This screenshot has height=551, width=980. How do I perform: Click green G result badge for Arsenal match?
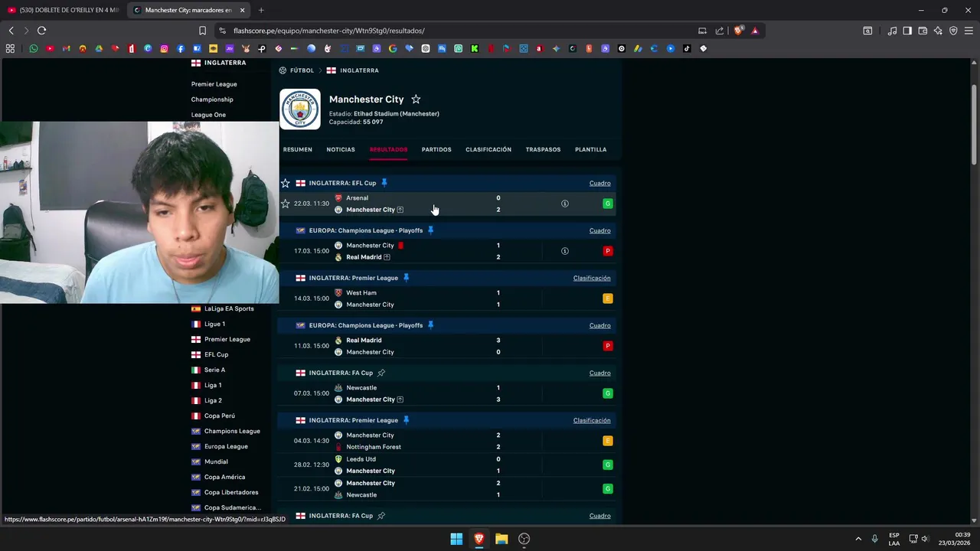(x=608, y=204)
